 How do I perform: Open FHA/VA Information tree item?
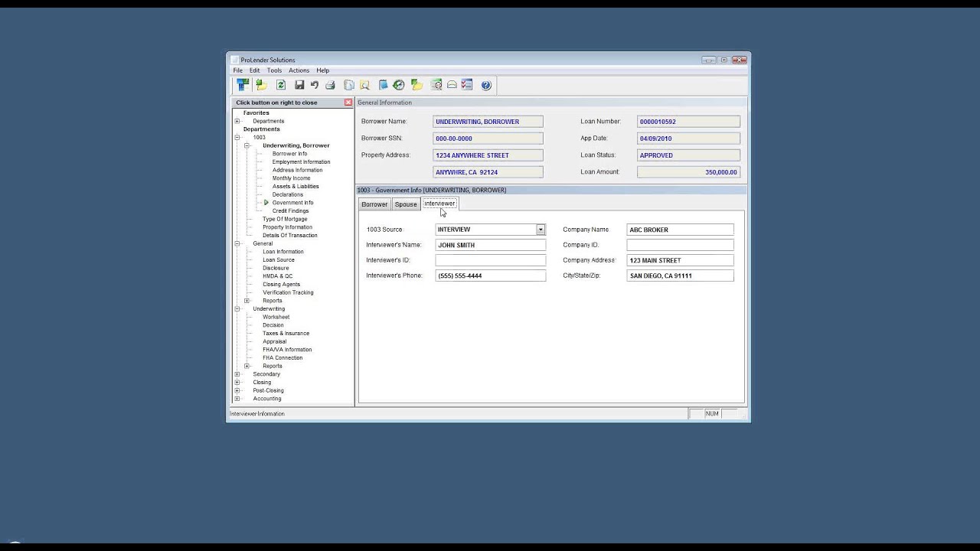point(287,350)
